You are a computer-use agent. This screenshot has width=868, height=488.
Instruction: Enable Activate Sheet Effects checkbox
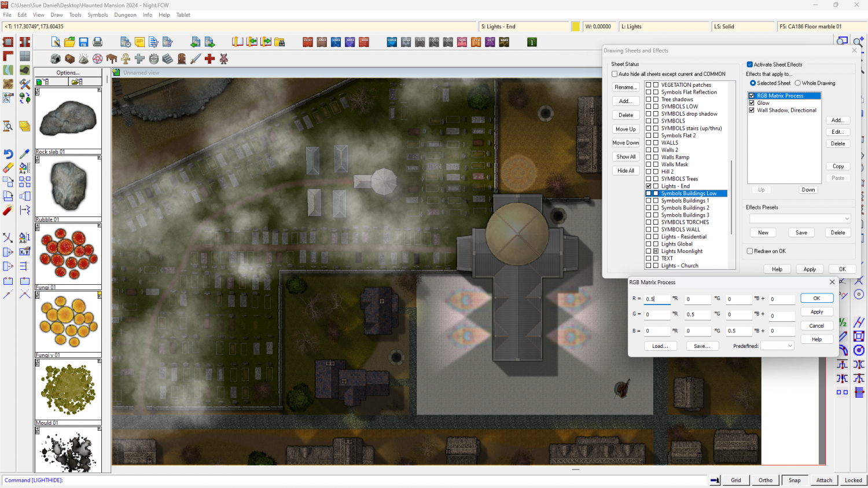(750, 64)
